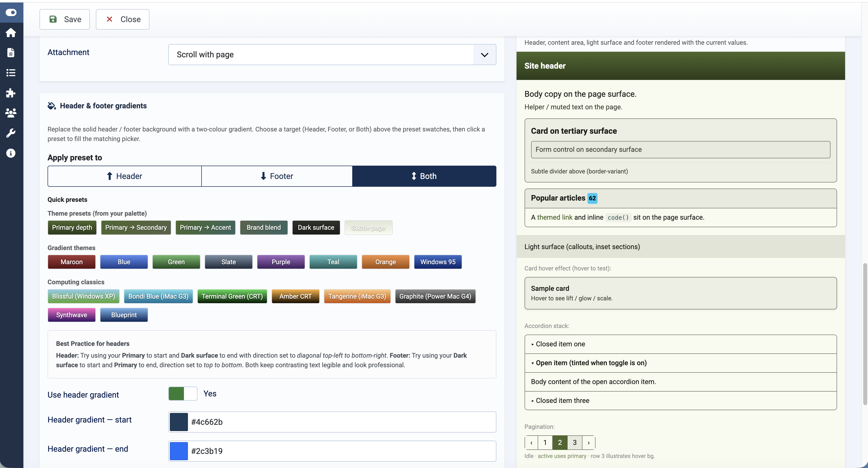Image resolution: width=868 pixels, height=468 pixels.
Task: Open Components puzzle icon in sidebar
Action: tap(11, 93)
